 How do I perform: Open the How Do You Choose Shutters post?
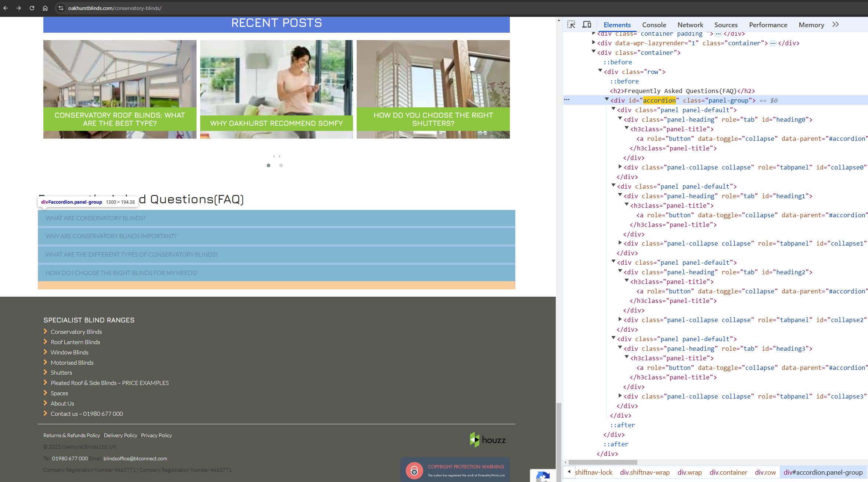point(433,89)
